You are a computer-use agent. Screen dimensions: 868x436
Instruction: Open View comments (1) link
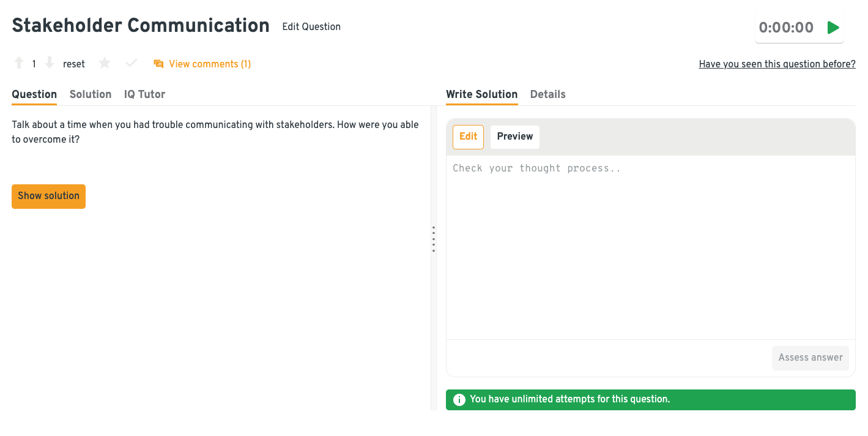click(x=210, y=64)
